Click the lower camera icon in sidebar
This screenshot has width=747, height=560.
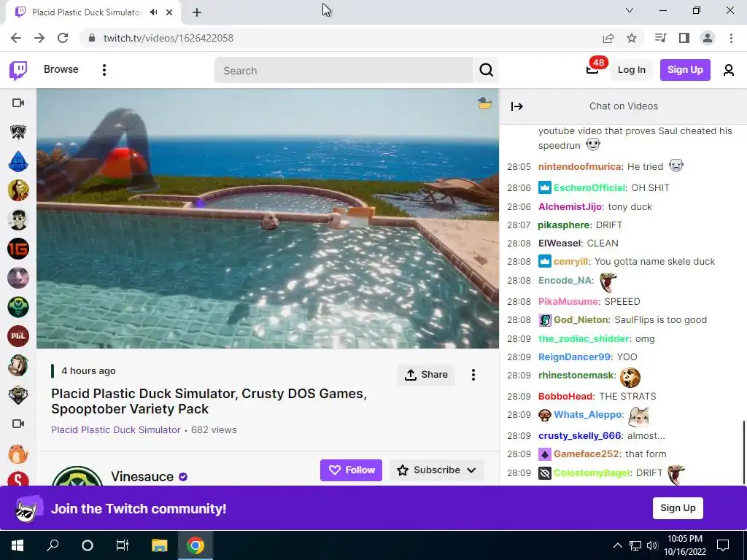[18, 424]
